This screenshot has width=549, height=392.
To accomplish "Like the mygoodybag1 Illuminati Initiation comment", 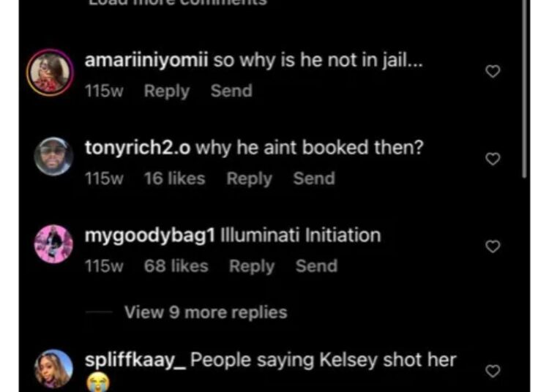I will click(x=493, y=246).
